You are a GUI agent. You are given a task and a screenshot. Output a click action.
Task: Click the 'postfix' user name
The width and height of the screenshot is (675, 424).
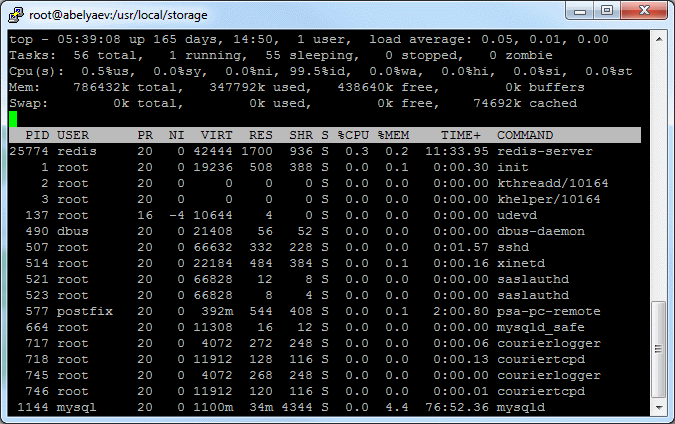click(85, 311)
